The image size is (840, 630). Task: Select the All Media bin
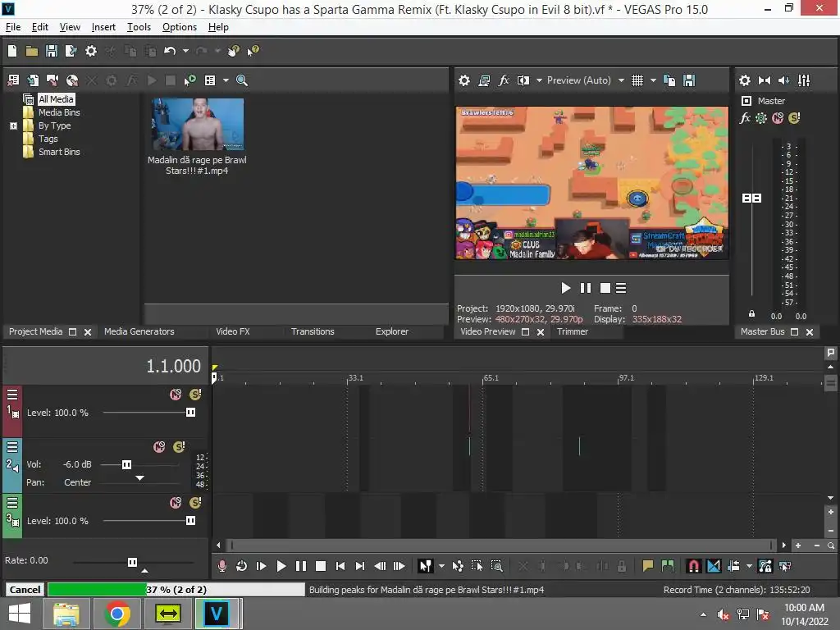(56, 99)
